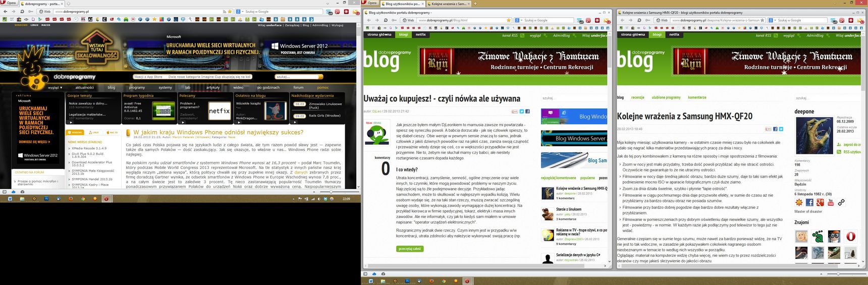The image size is (868, 285).
Task: Click the Opera logo friend avatar under Znajomi
Action: tap(850, 236)
